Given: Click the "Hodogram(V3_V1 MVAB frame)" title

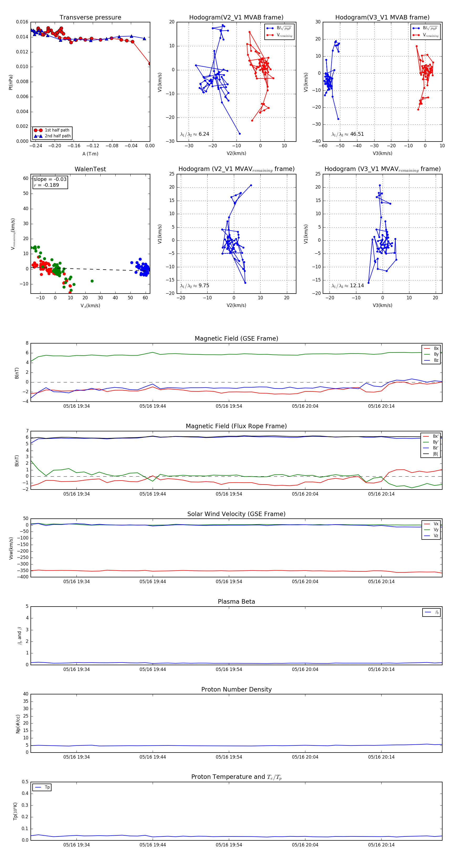Looking at the screenshot, I should click(382, 18).
